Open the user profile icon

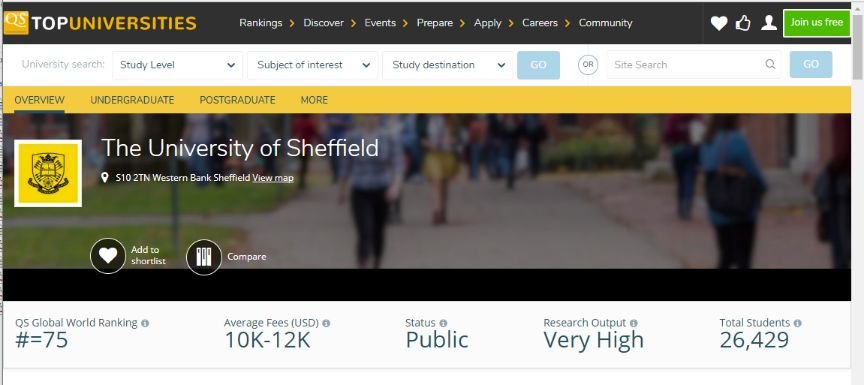[x=769, y=23]
